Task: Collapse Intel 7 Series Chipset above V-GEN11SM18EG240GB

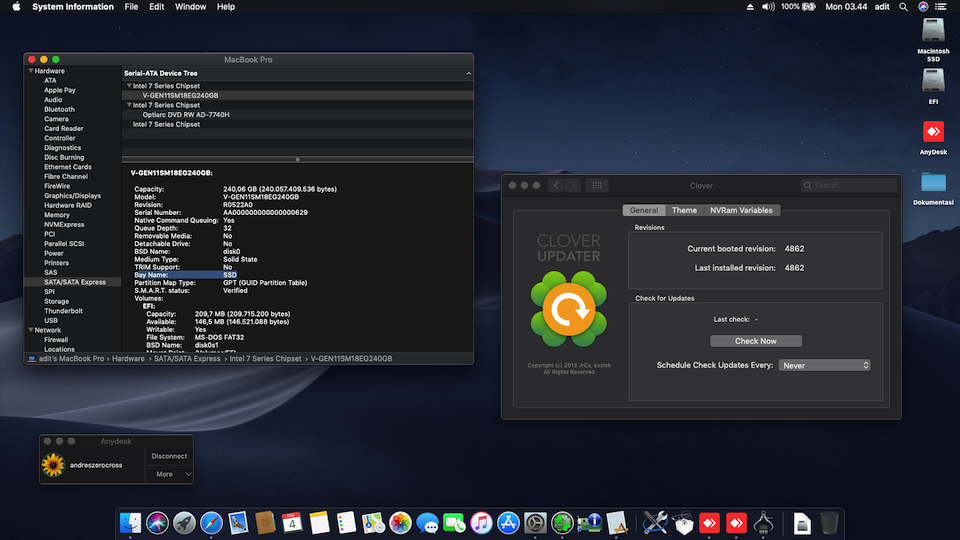Action: (x=129, y=86)
